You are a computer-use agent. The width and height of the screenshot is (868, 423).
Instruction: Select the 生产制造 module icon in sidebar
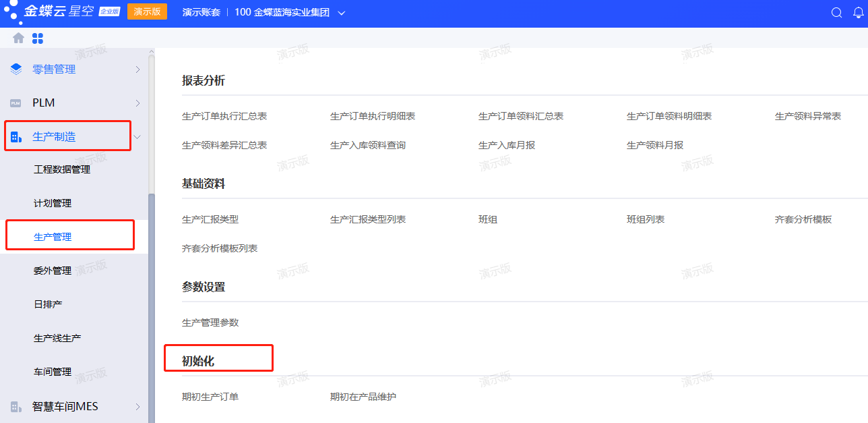[x=15, y=136]
